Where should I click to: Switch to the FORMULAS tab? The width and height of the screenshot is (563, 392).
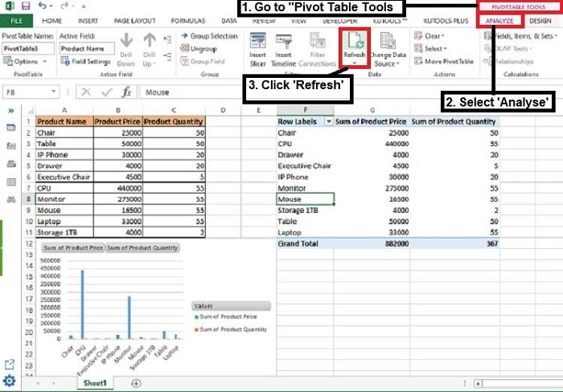[188, 21]
